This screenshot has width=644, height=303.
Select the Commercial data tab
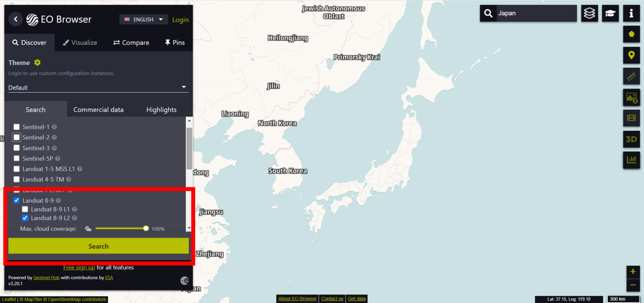point(99,110)
